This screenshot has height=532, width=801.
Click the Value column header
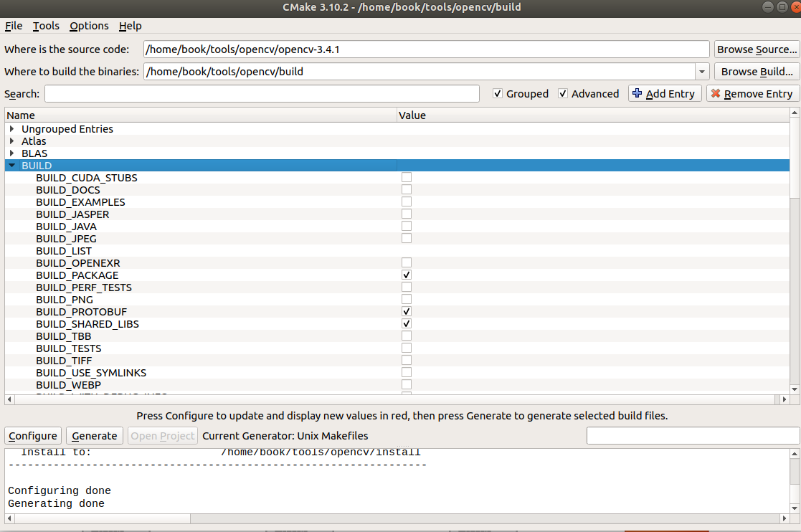[593, 115]
